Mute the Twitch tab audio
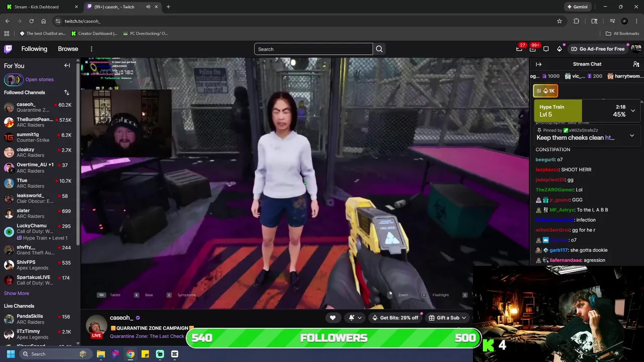Viewport: 644px width, 362px height. [x=148, y=7]
